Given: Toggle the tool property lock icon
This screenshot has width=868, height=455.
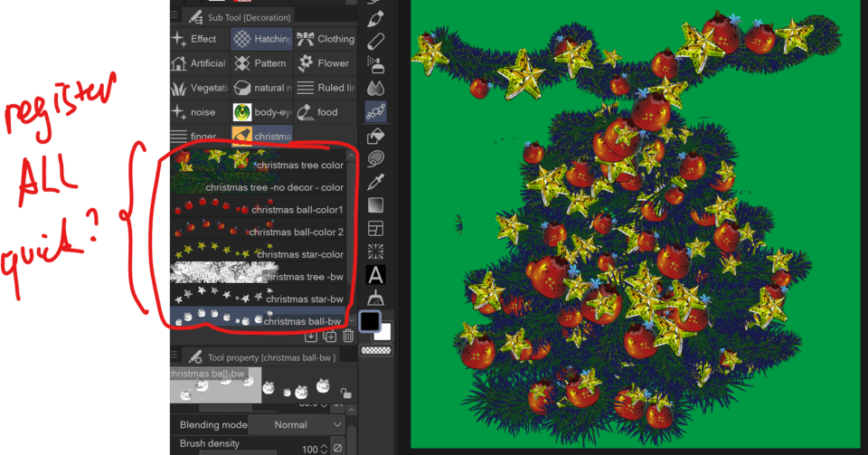Looking at the screenshot, I should tap(346, 393).
